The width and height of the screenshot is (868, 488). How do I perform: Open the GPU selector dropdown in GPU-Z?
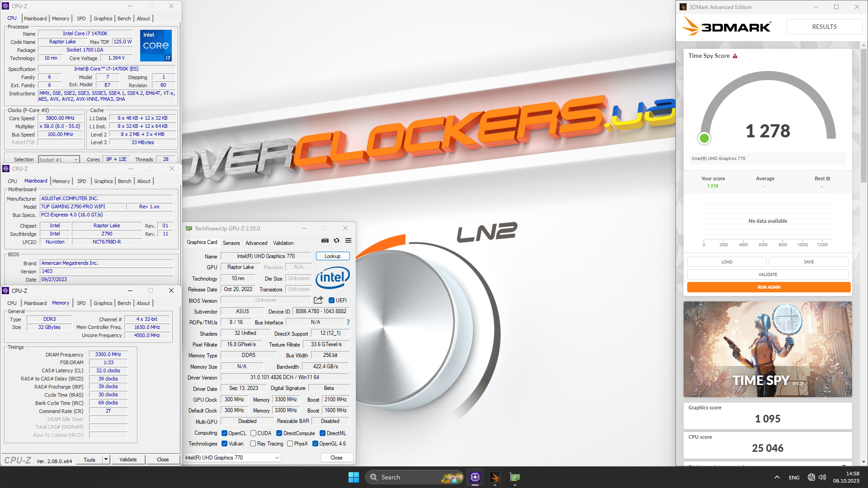click(232, 458)
